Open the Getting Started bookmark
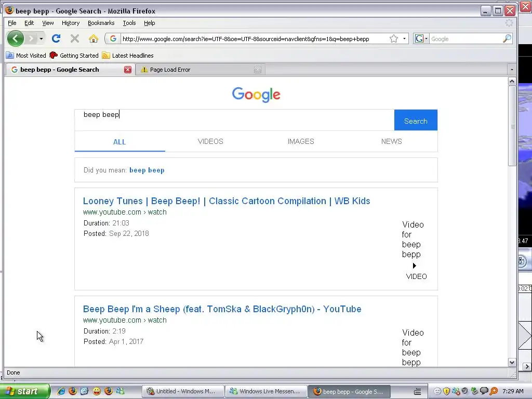The width and height of the screenshot is (532, 399). 74,55
